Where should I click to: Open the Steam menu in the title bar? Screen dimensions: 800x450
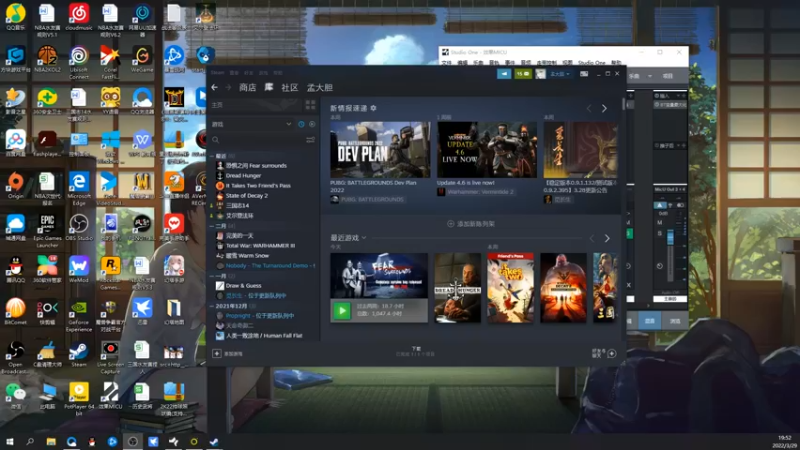217,73
